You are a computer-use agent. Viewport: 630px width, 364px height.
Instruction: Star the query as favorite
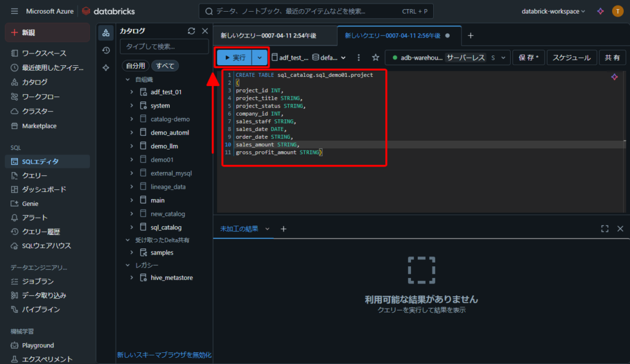pyautogui.click(x=375, y=57)
